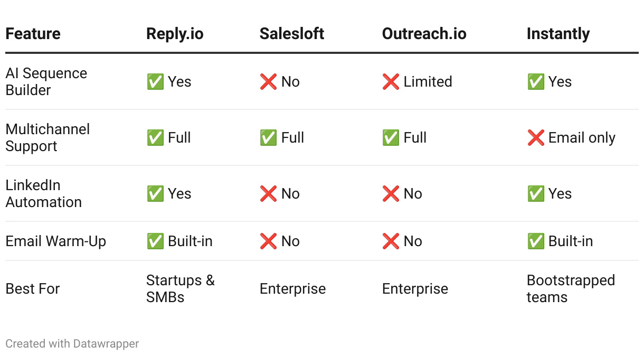Click the green checkmark for Outreach.io Multichannel Support
Viewport: 644px width, 356px height.
[391, 138]
